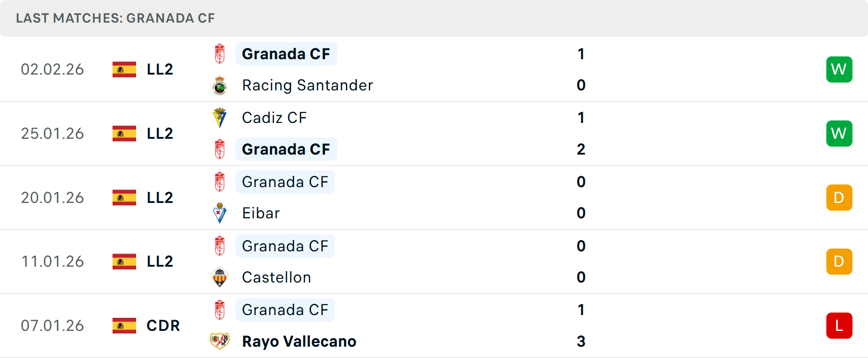
Task: Open the Rayo Vallecano team link
Action: (x=299, y=341)
